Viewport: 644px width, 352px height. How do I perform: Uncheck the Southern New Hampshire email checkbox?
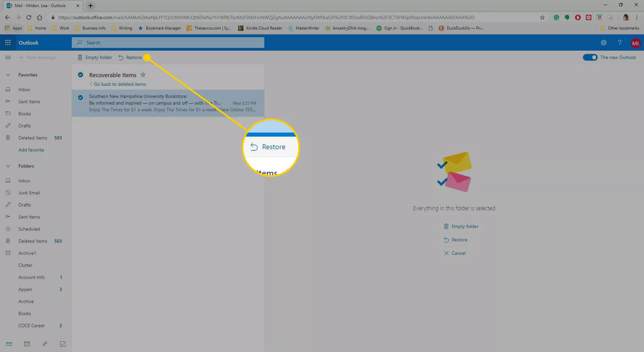coord(80,98)
